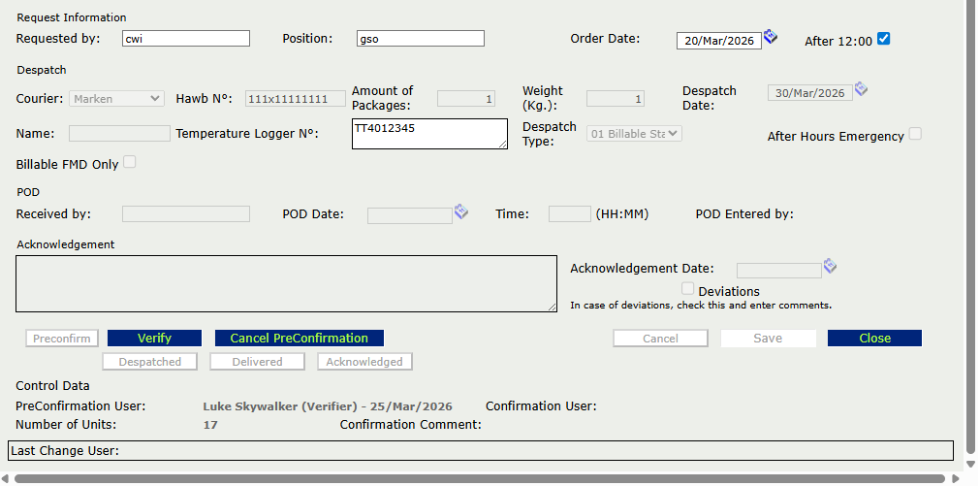Click the Cancel PreConfirmation button
This screenshot has width=980, height=486.
tap(300, 339)
